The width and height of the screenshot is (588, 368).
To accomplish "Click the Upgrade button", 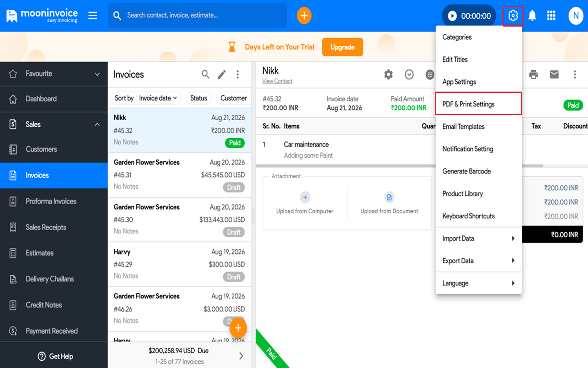I will click(342, 47).
